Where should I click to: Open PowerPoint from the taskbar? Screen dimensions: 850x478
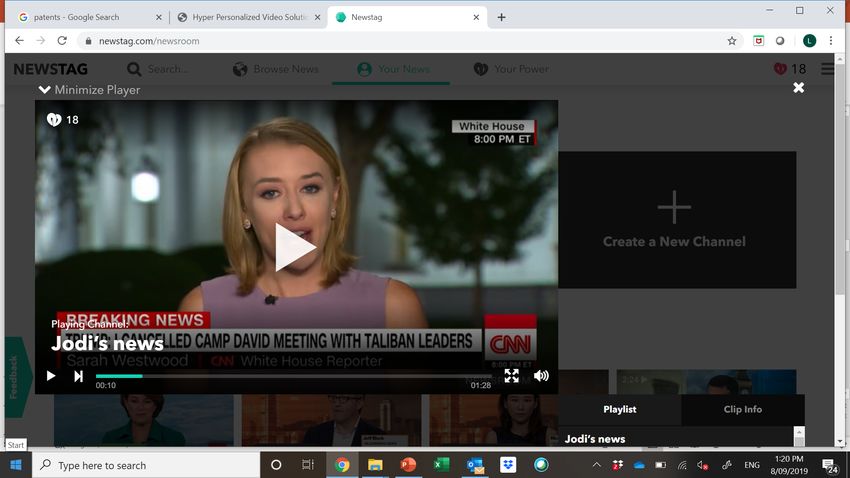[x=408, y=465]
